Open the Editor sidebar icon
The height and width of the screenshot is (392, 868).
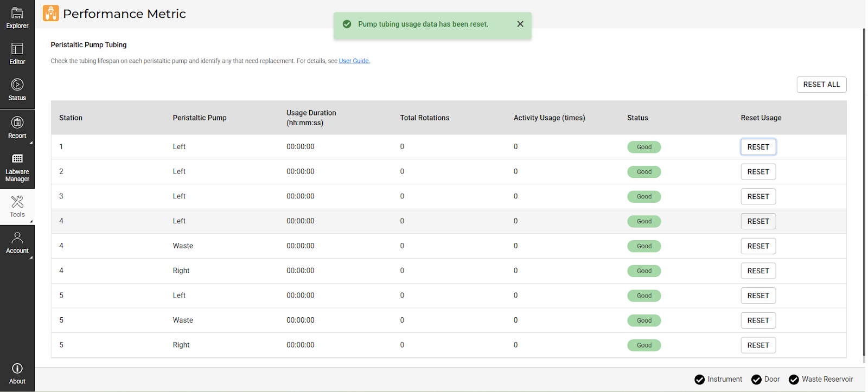(17, 54)
